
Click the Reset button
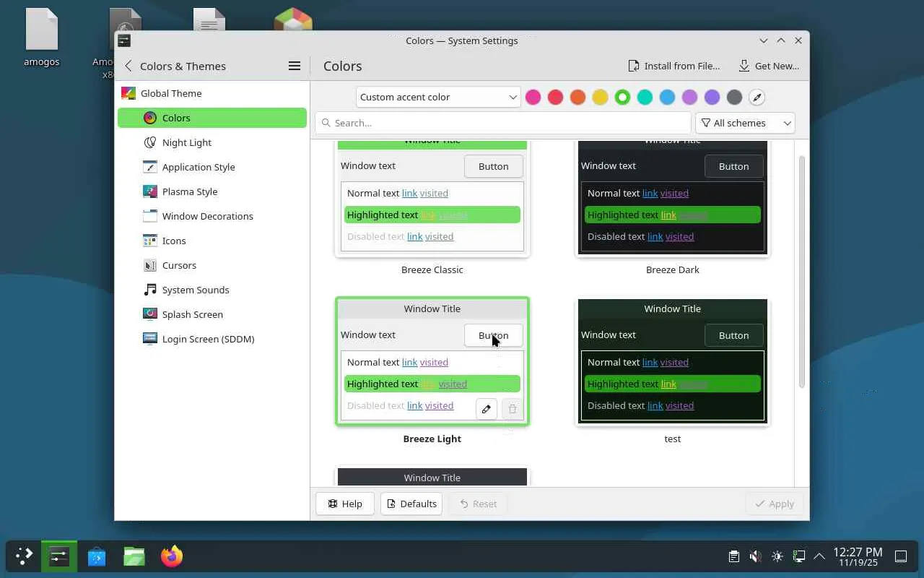pyautogui.click(x=479, y=504)
